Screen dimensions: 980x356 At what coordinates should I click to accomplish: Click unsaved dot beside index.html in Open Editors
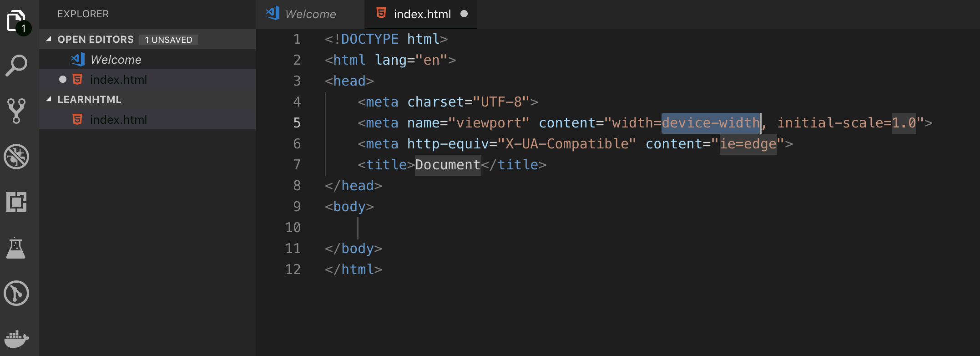coord(63,80)
